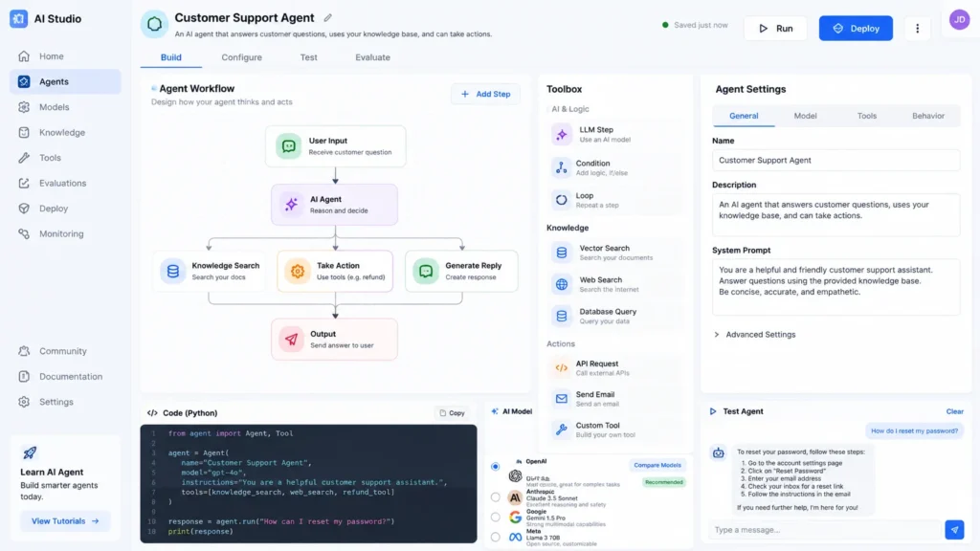Select the Anthropic Claude 3.5 Sonnet radio button

(496, 497)
